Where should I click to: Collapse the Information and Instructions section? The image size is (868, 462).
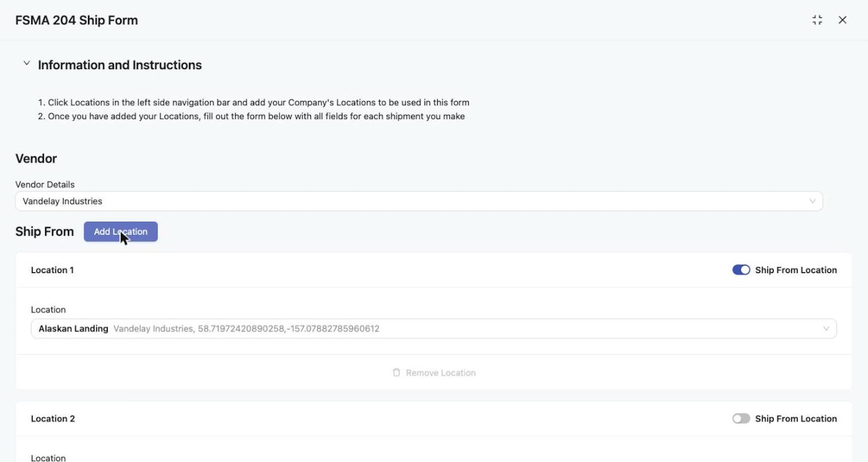pyautogui.click(x=27, y=63)
